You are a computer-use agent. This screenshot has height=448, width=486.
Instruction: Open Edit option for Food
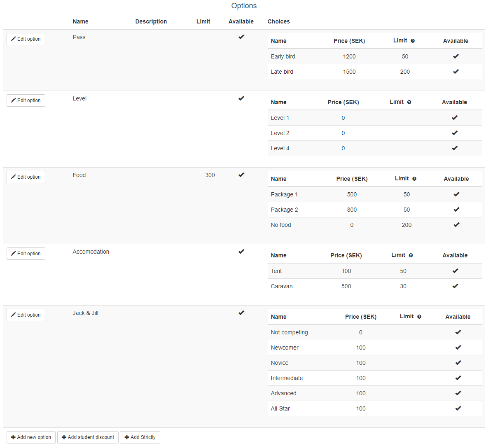pos(26,177)
